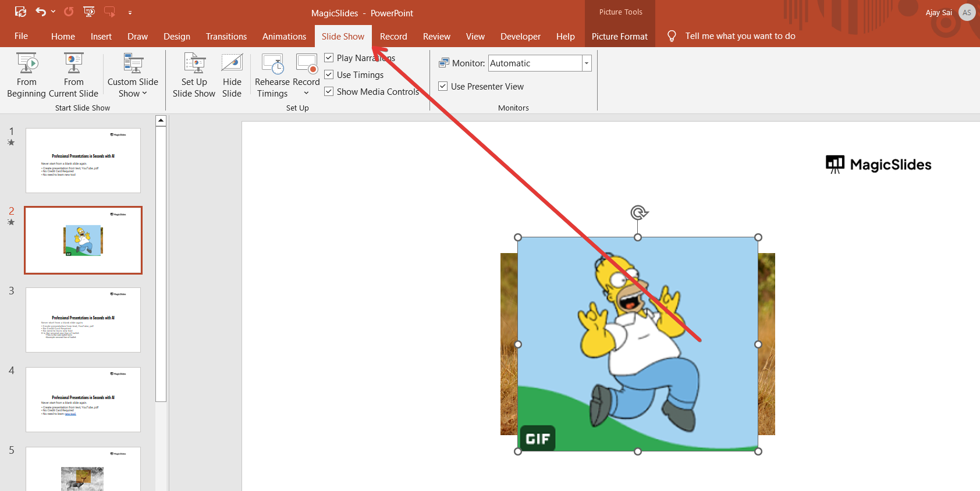Go to the Design tab

coord(177,36)
